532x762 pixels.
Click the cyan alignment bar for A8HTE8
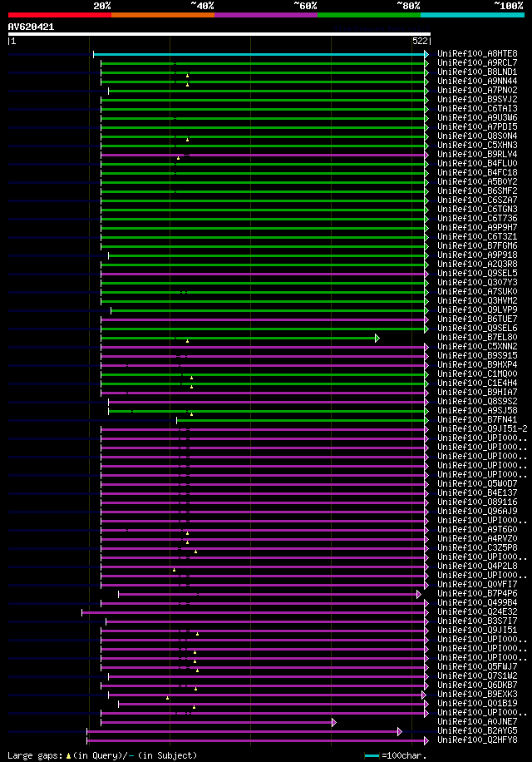pos(261,54)
